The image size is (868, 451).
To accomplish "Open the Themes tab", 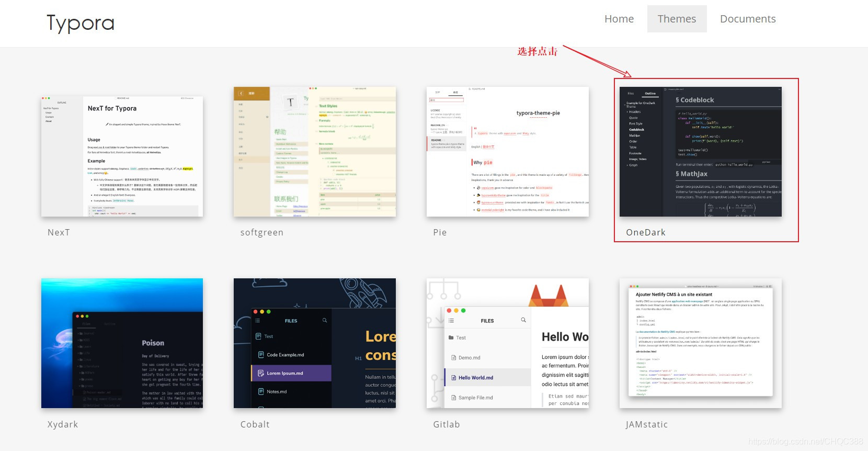I will (677, 19).
